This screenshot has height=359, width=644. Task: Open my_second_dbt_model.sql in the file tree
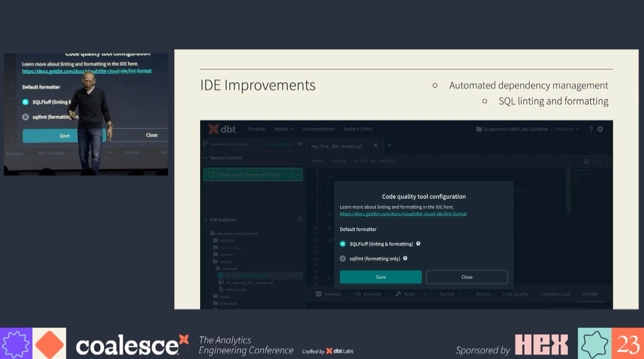(248, 282)
